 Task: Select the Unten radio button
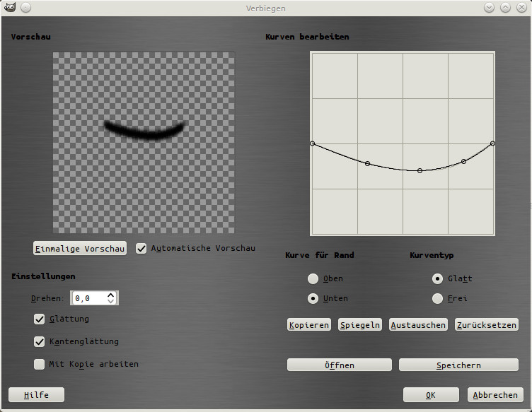tap(313, 298)
